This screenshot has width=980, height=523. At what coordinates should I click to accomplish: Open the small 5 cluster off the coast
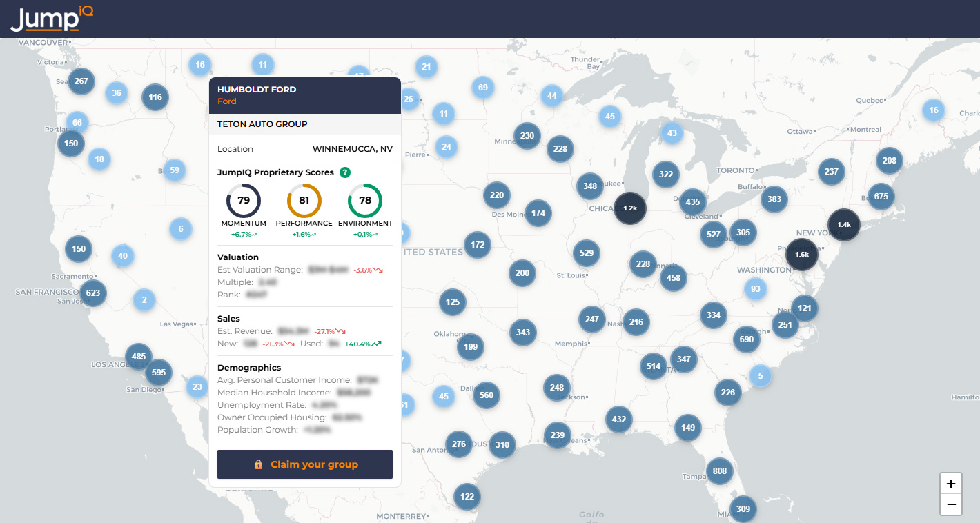(761, 376)
